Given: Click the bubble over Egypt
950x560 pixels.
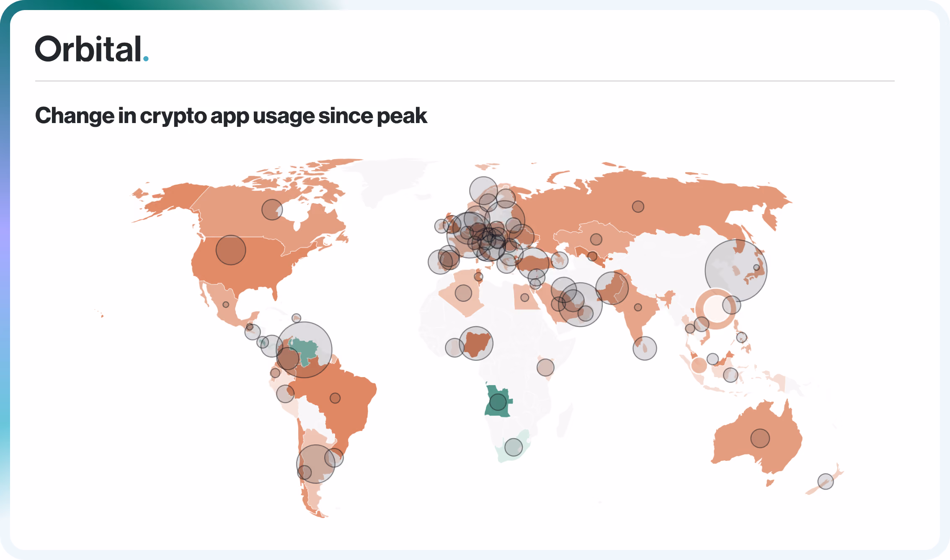Looking at the screenshot, I should [525, 298].
